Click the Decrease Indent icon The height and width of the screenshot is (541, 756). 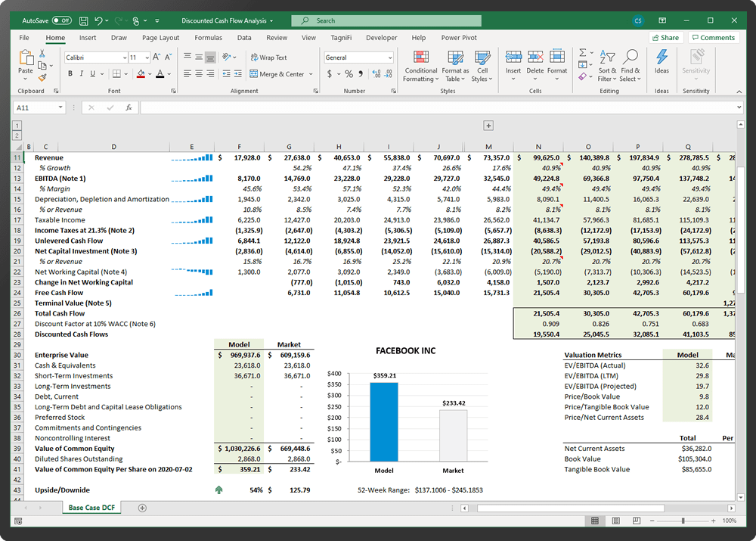tap(226, 74)
